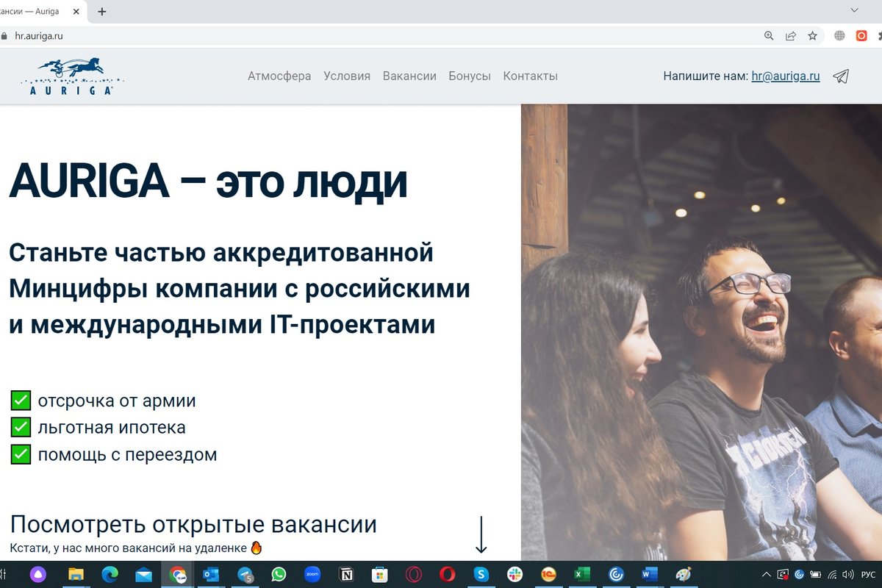Click the down arrow next to open vacancies
This screenshot has height=588, width=882.
click(x=481, y=534)
